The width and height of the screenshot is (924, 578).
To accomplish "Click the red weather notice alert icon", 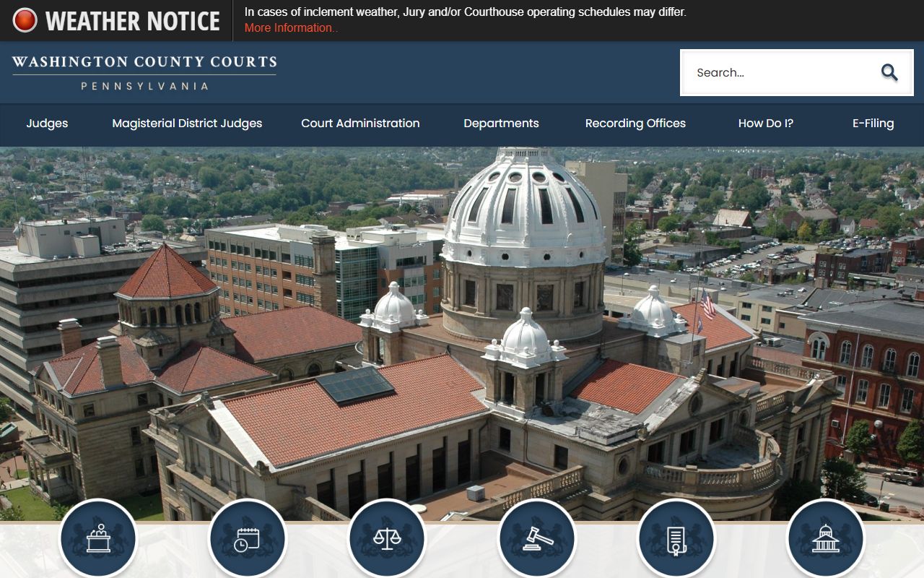I will click(25, 20).
